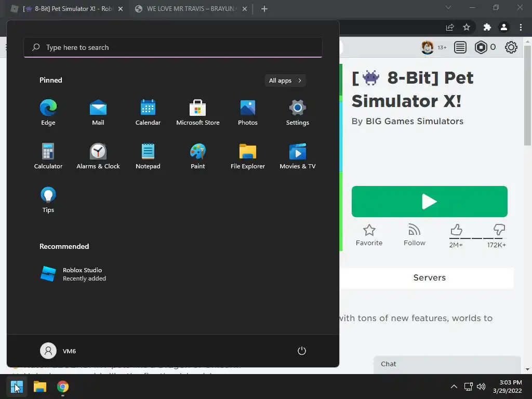Image resolution: width=532 pixels, height=399 pixels.
Task: Close the WE LOVE MR TRAVIS tab
Action: (x=245, y=9)
